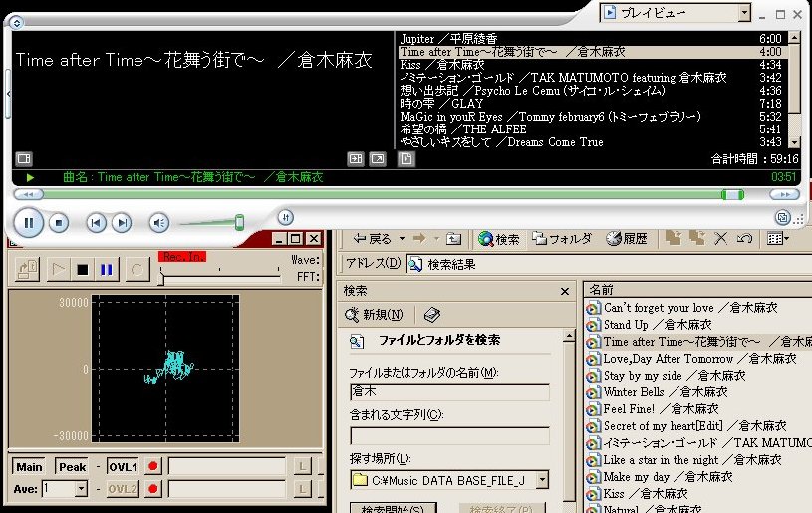
Task: Adjust the media player volume slider
Action: point(239,222)
